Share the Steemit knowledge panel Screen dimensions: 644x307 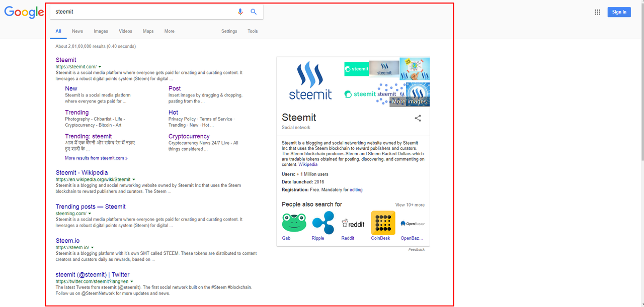(418, 119)
